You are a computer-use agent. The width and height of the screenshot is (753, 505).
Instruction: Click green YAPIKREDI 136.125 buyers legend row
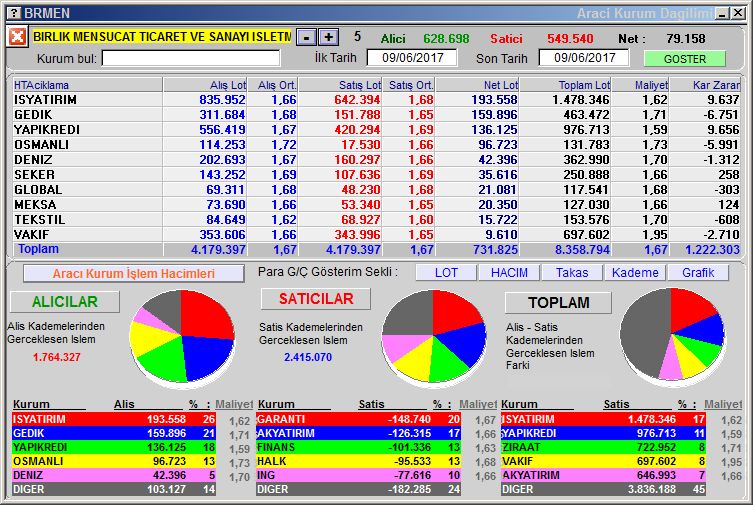[114, 447]
